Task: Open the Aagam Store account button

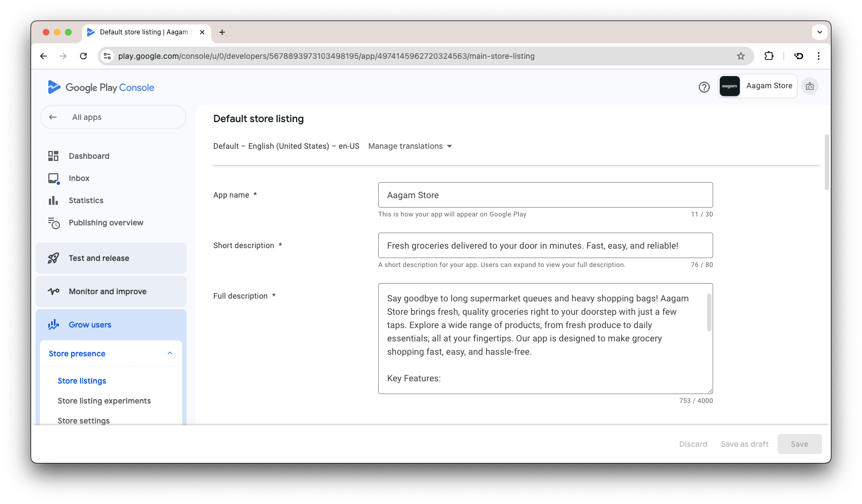Action: click(758, 86)
